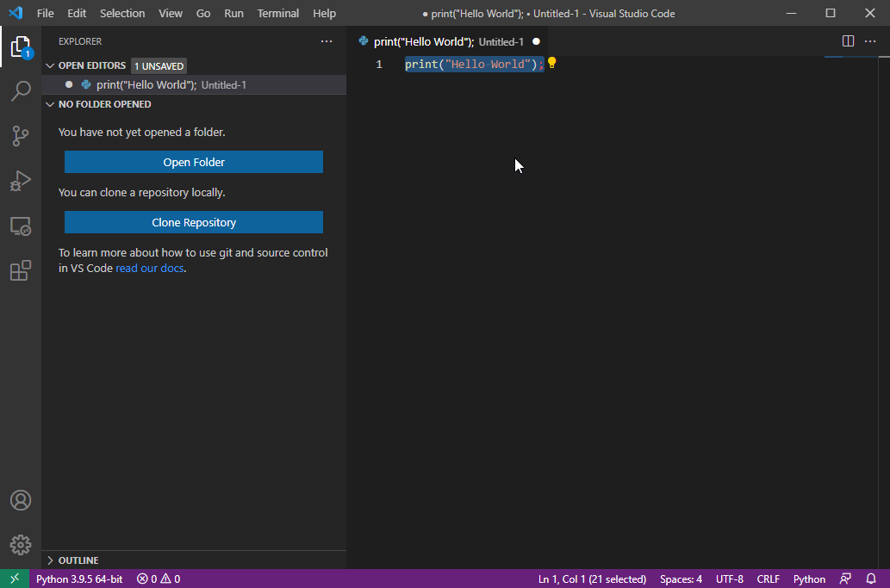Click Ln 1, Col 1 cursor position

(x=592, y=579)
